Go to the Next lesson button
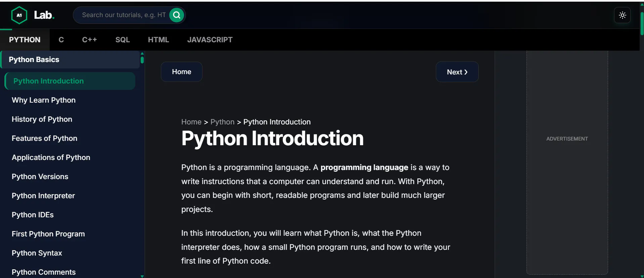Viewport: 644px width, 278px height. (x=457, y=72)
